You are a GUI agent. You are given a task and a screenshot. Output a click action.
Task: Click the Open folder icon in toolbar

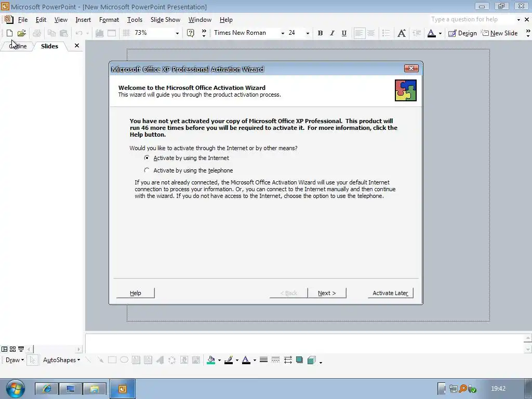[x=21, y=33]
